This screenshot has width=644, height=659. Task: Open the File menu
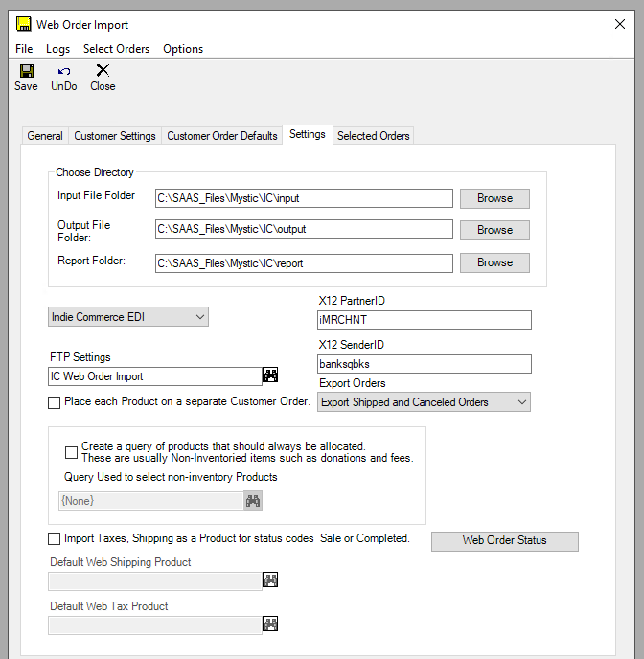tap(24, 49)
